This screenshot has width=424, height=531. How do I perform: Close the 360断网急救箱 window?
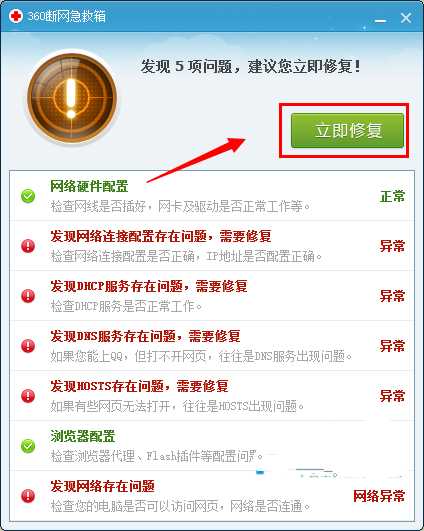[x=406, y=18]
